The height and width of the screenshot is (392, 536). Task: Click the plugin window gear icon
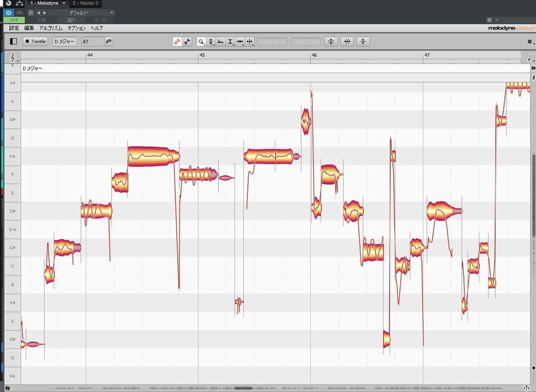pyautogui.click(x=489, y=20)
